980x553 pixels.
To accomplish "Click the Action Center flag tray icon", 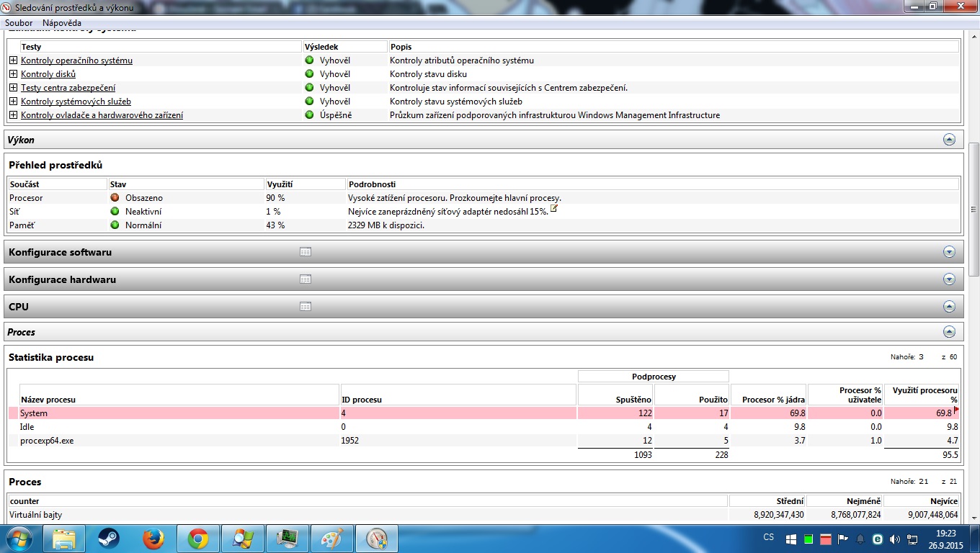I will tap(842, 539).
